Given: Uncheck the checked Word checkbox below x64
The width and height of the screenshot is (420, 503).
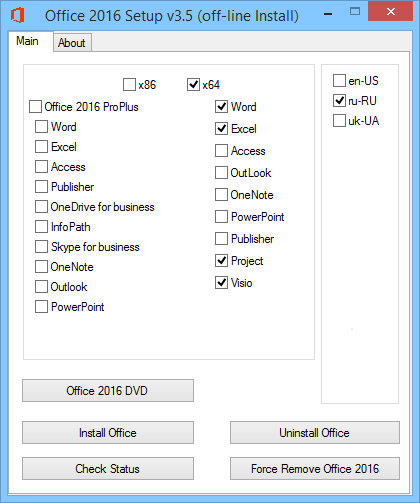Looking at the screenshot, I should click(x=221, y=107).
